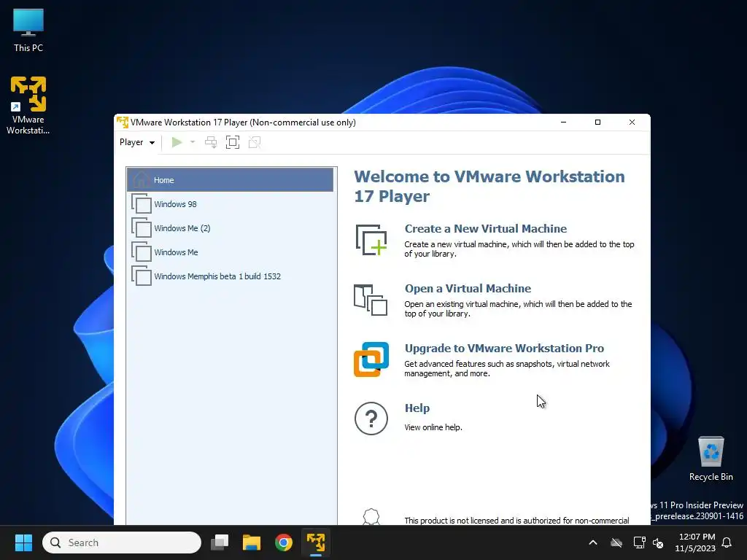747x560 pixels.
Task: Click Open a Virtual Machine link
Action: [x=468, y=289]
